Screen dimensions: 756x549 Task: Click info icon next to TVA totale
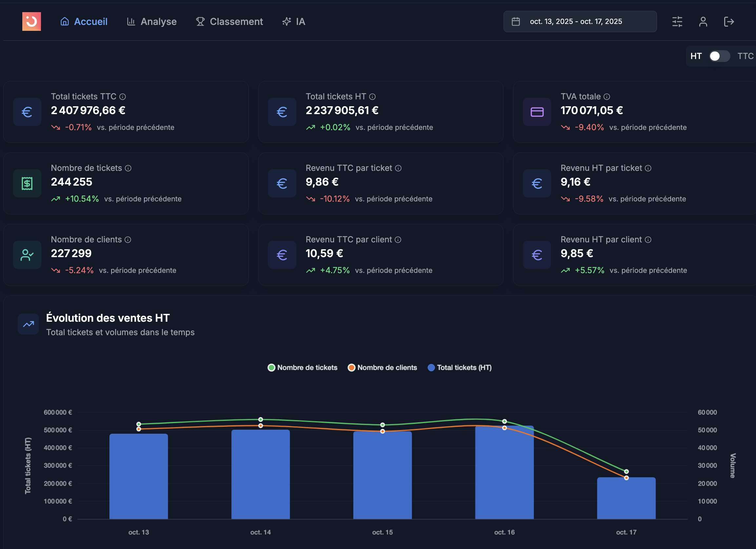(607, 97)
